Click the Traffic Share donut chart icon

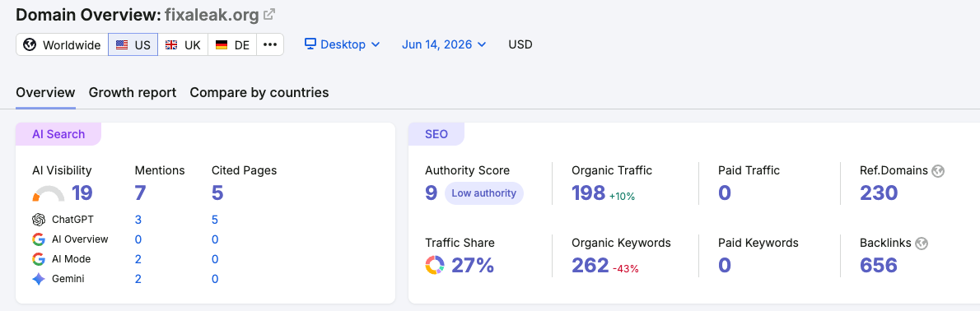[435, 265]
